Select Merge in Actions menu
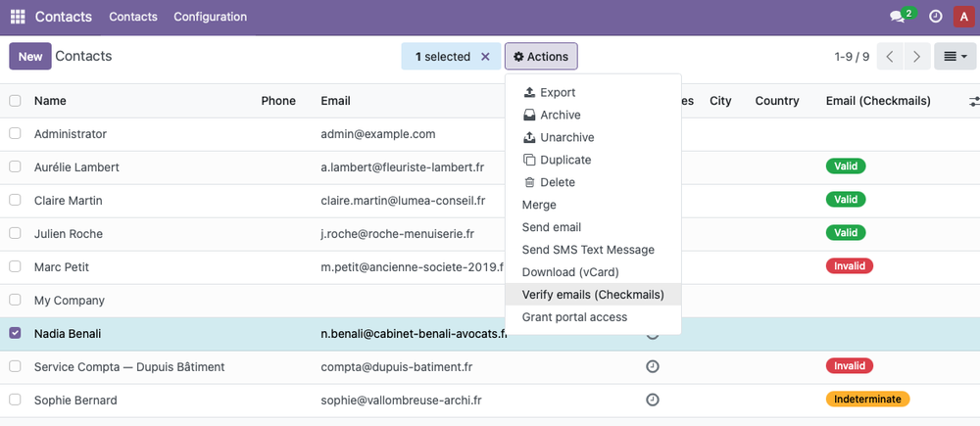980x426 pixels. [x=593, y=205]
